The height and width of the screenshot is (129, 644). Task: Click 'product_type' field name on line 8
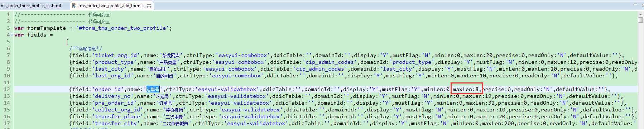114,62
